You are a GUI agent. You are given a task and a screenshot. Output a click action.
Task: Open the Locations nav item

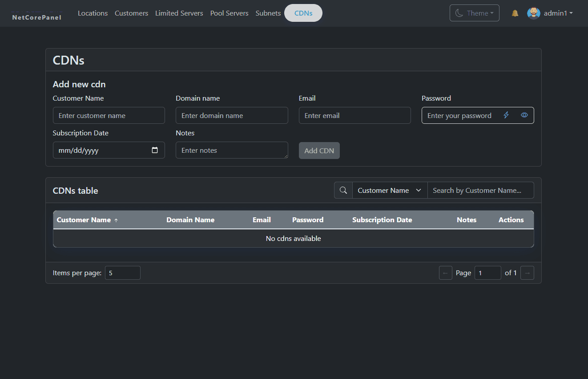pos(93,13)
